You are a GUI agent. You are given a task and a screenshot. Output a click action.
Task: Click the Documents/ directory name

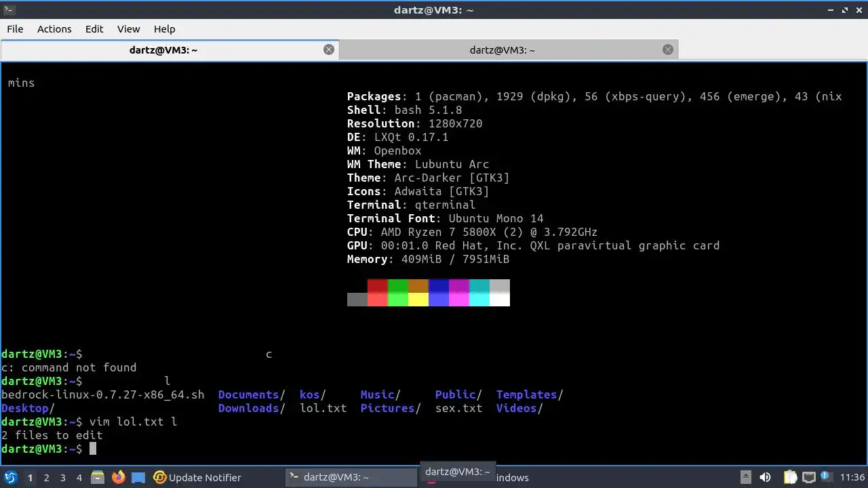point(252,394)
